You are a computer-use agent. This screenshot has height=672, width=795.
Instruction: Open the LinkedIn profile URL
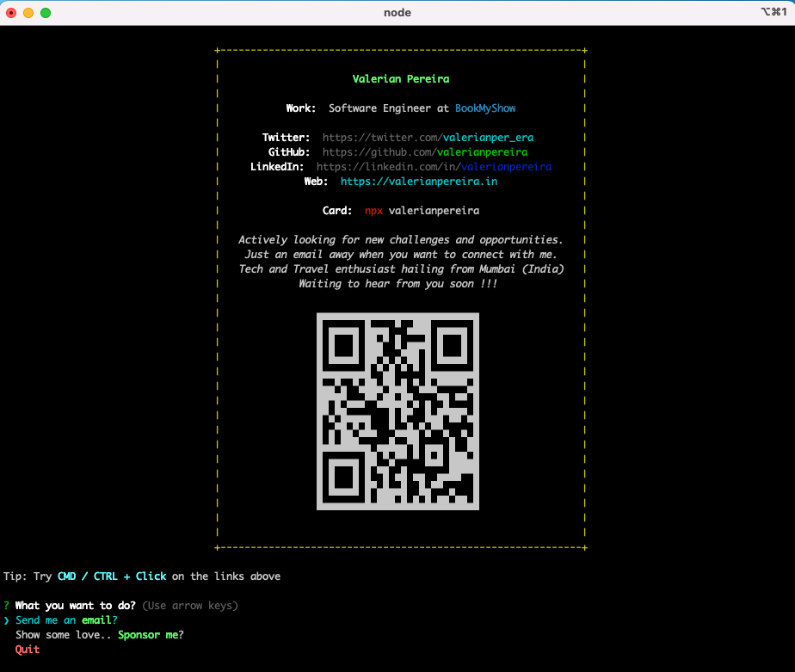pos(434,167)
